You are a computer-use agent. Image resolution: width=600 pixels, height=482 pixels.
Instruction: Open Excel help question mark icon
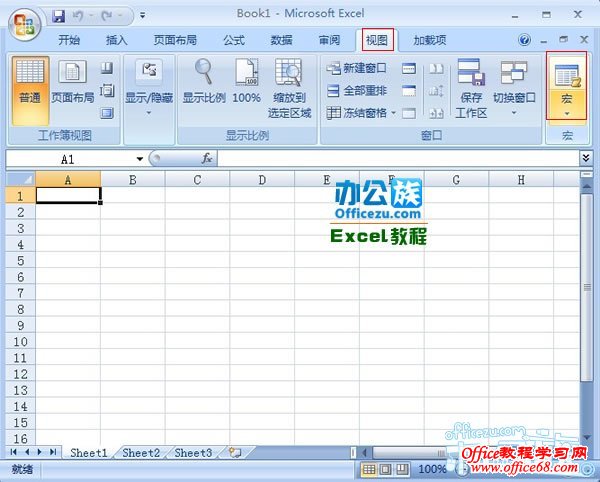click(524, 39)
